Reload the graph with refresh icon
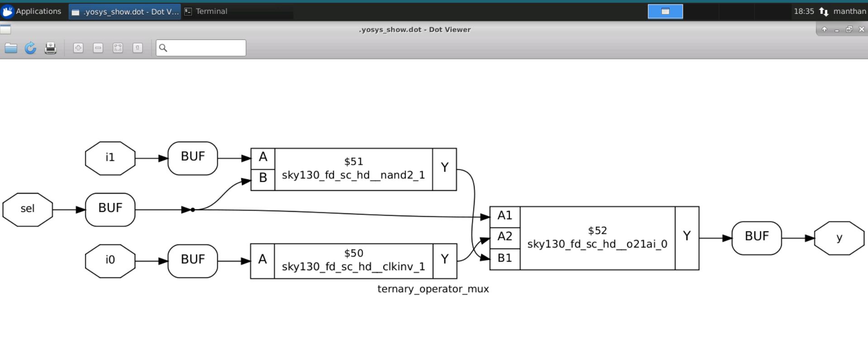 pyautogui.click(x=30, y=48)
